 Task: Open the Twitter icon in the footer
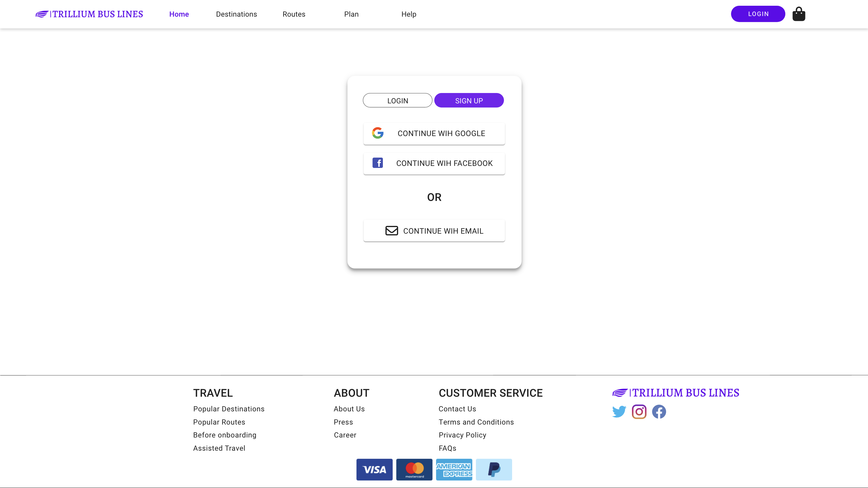point(619,411)
